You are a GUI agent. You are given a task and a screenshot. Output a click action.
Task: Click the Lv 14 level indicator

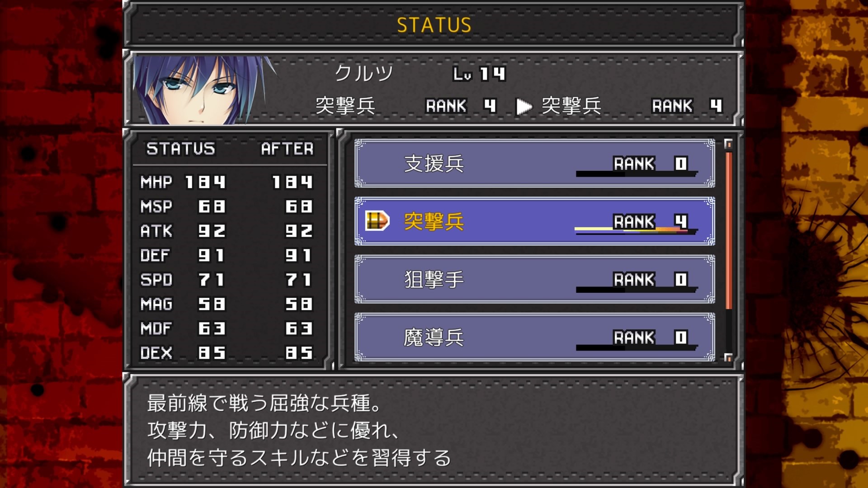[479, 74]
